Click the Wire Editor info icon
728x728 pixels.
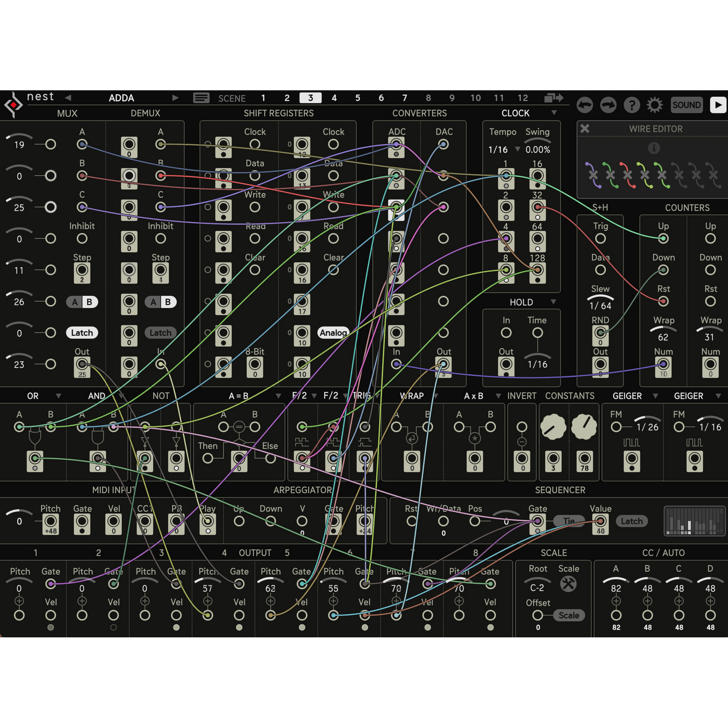coord(653,148)
